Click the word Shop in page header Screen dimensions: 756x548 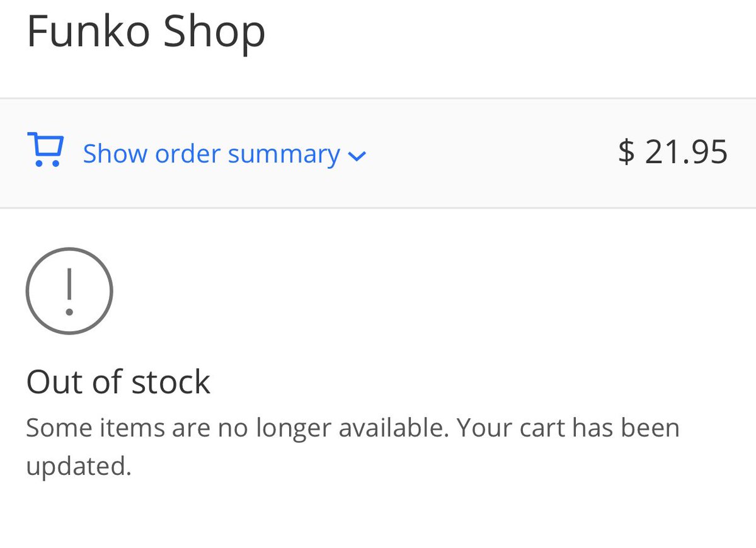[214, 32]
